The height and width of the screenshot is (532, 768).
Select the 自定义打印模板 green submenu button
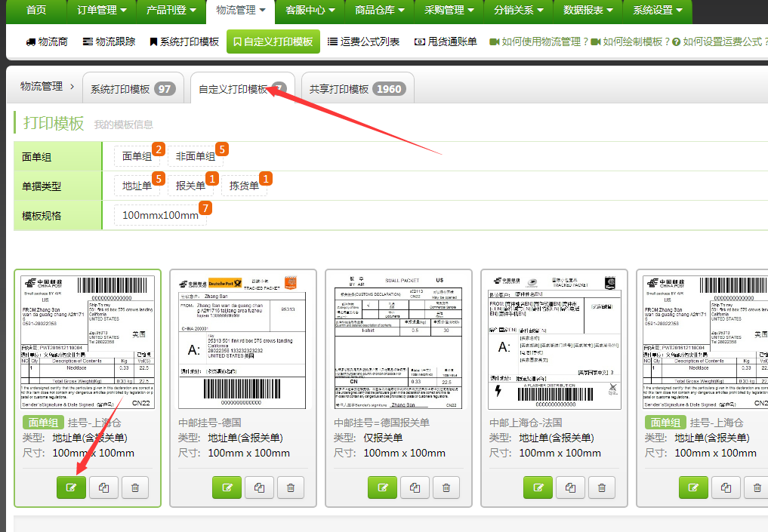coord(273,42)
